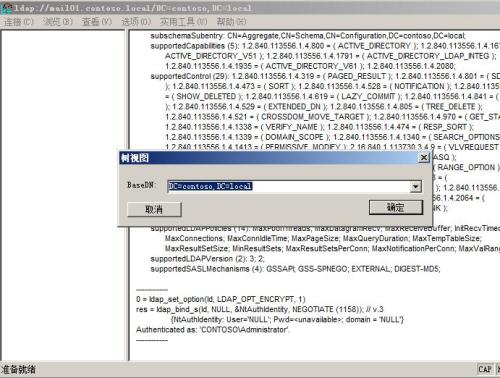Click the BaseDN label in dialog
500x378 pixels.
click(142, 185)
